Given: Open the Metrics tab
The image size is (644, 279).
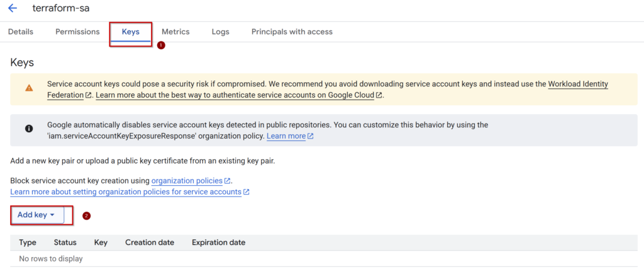Looking at the screenshot, I should [175, 31].
